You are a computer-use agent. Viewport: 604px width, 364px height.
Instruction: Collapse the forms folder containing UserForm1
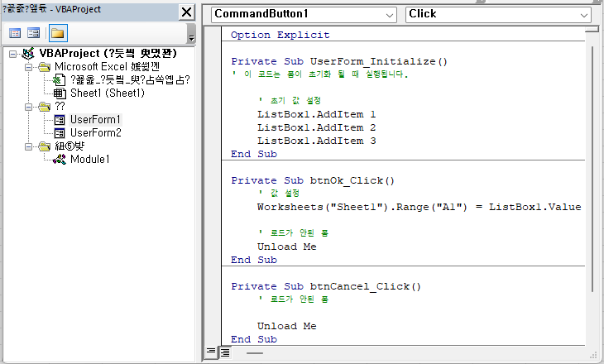[28, 107]
